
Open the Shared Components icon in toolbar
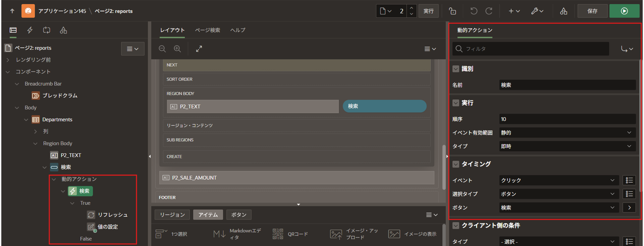tap(563, 11)
